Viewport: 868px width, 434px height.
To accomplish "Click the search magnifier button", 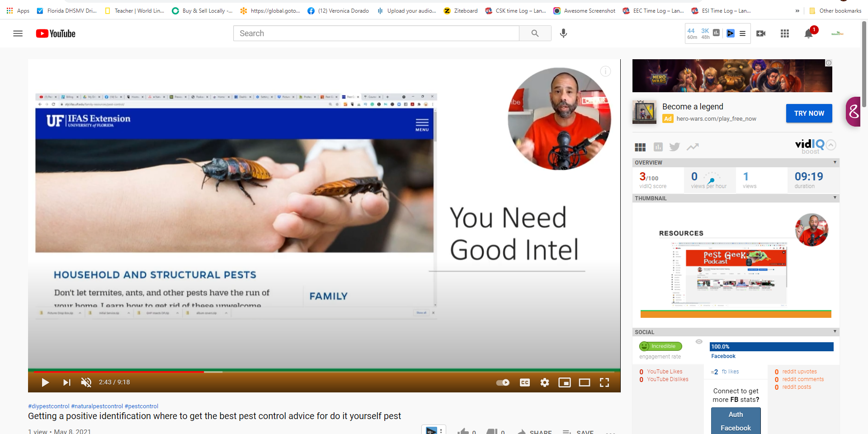I will pos(535,33).
